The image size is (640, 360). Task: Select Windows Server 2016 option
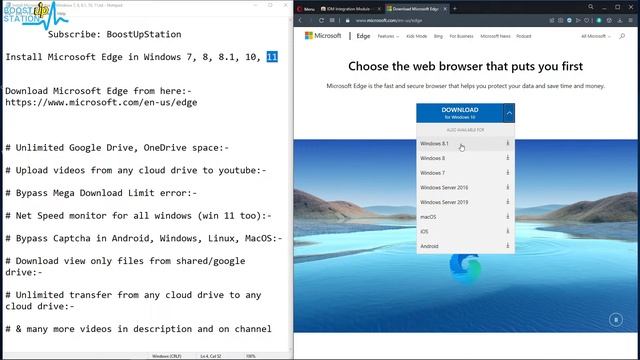tap(465, 187)
